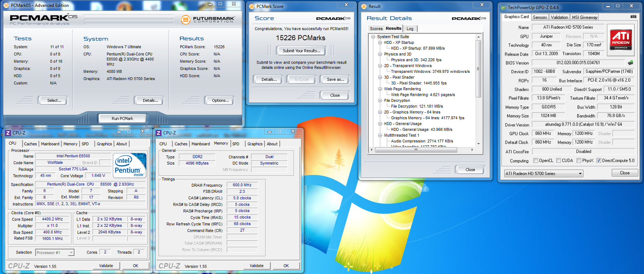
Task: Open the Log tab in Result Details
Action: click(x=410, y=29)
